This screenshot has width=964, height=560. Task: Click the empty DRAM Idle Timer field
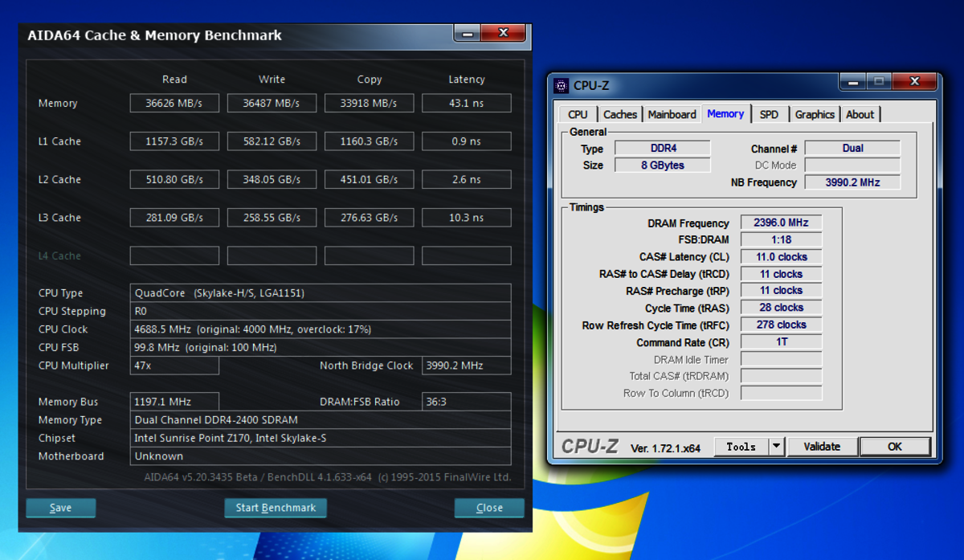pos(781,359)
